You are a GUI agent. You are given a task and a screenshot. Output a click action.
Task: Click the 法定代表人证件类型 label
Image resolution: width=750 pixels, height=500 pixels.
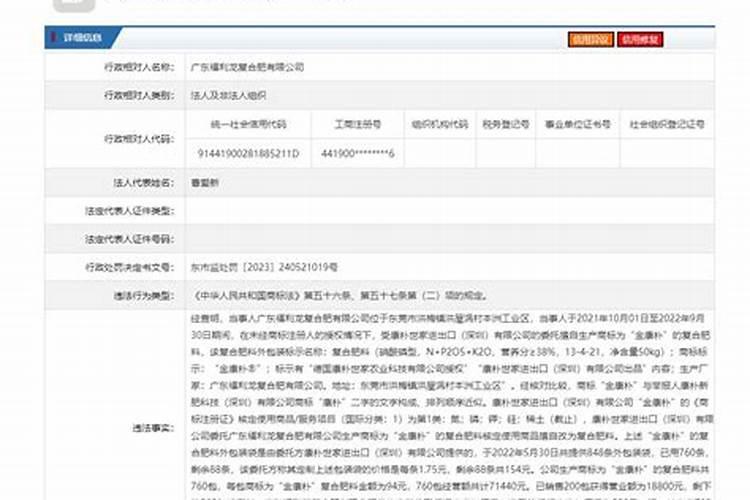pos(130,211)
